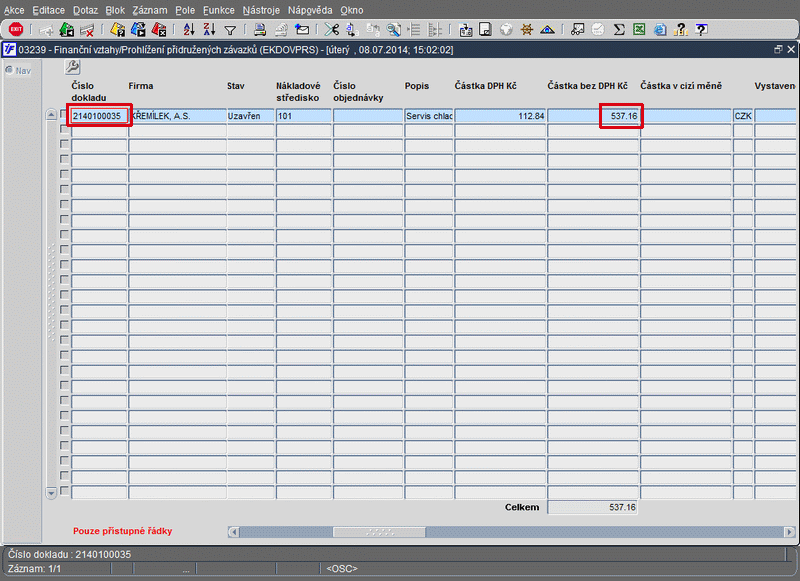Click the red cancel-query icon
This screenshot has height=581, width=800.
[x=159, y=30]
